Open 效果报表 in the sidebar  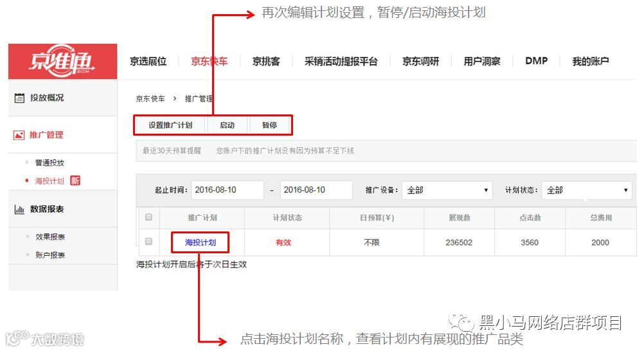[x=50, y=237]
